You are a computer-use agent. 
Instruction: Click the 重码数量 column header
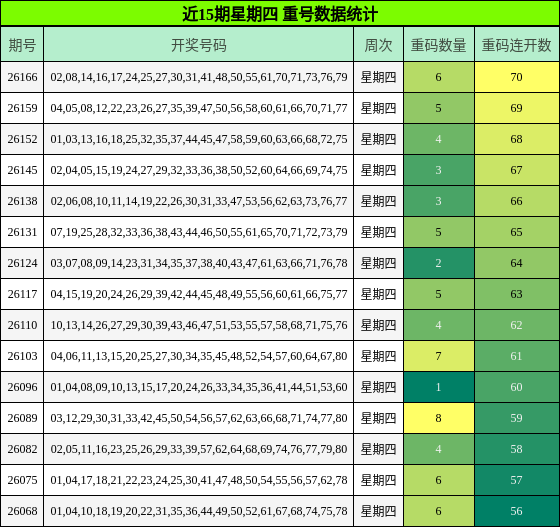[x=439, y=45]
